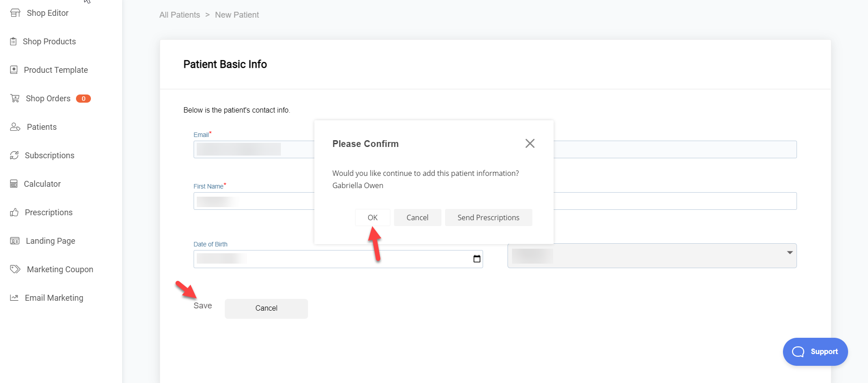Image resolution: width=868 pixels, height=383 pixels.
Task: Open the Support chat widget
Action: [815, 352]
